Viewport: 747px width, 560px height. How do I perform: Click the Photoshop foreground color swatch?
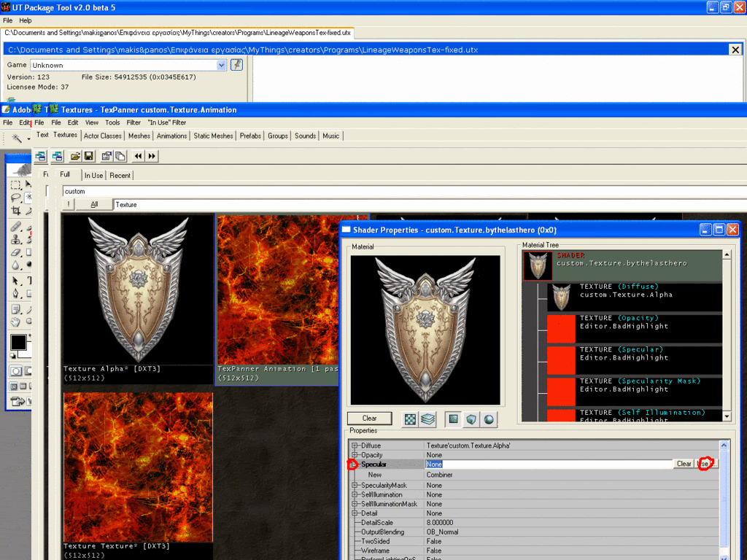[x=18, y=343]
